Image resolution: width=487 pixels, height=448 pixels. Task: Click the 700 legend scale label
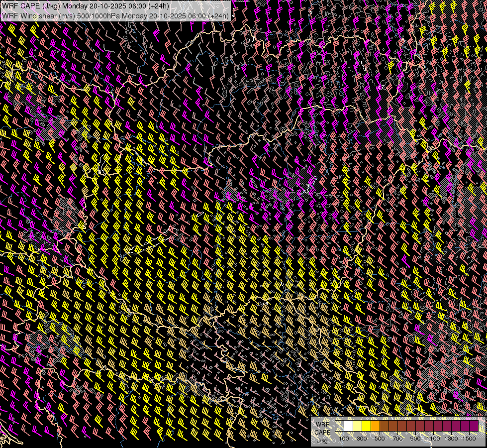(x=397, y=439)
